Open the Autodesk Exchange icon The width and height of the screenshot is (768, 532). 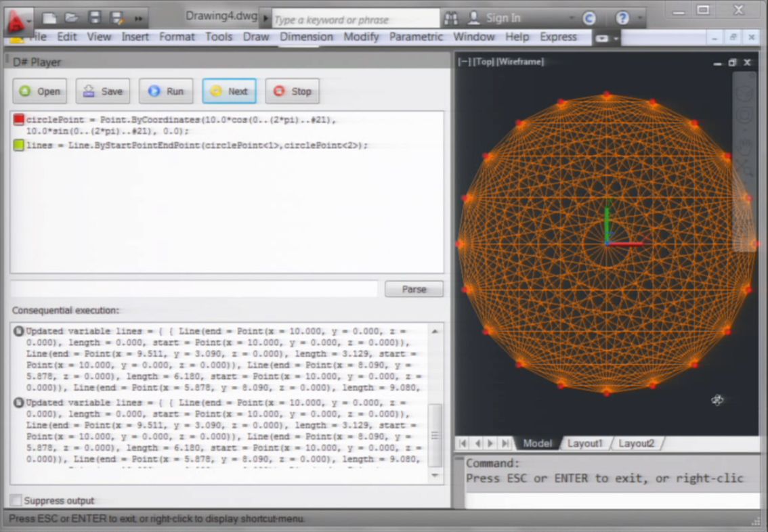589,18
